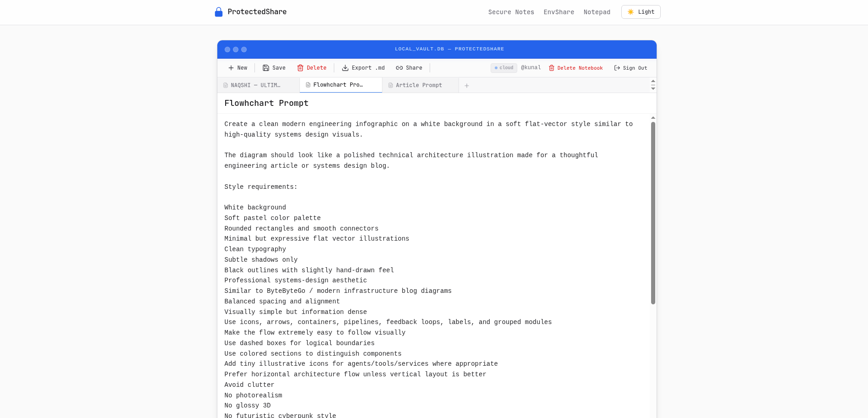Click the line 'White background'
The height and width of the screenshot is (418, 868).
click(255, 208)
